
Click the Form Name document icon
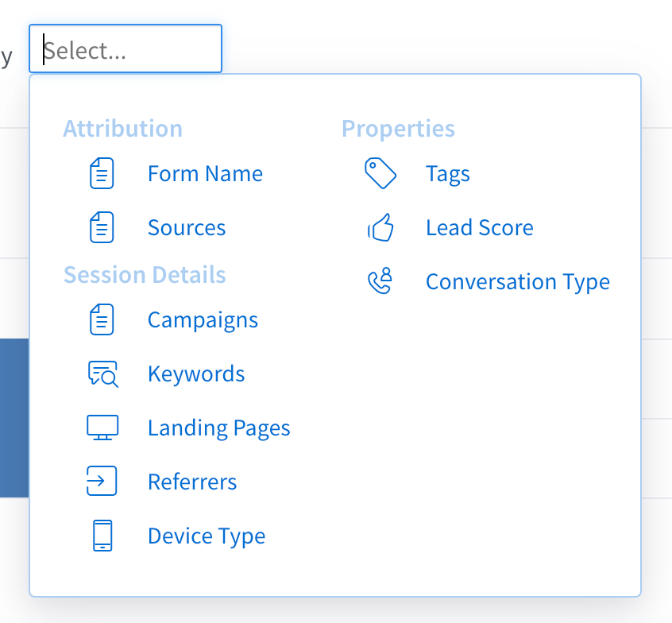point(102,173)
